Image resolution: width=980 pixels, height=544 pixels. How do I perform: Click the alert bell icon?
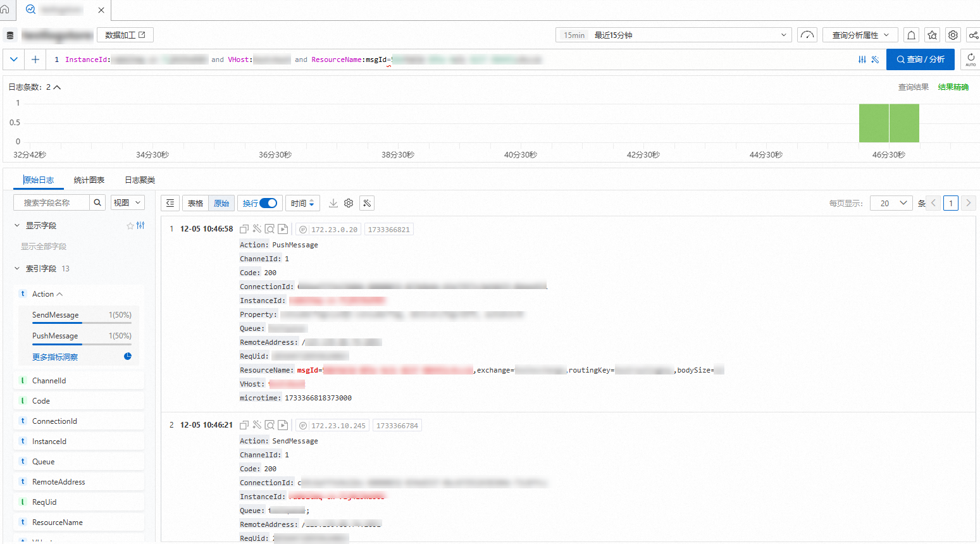[x=911, y=35]
